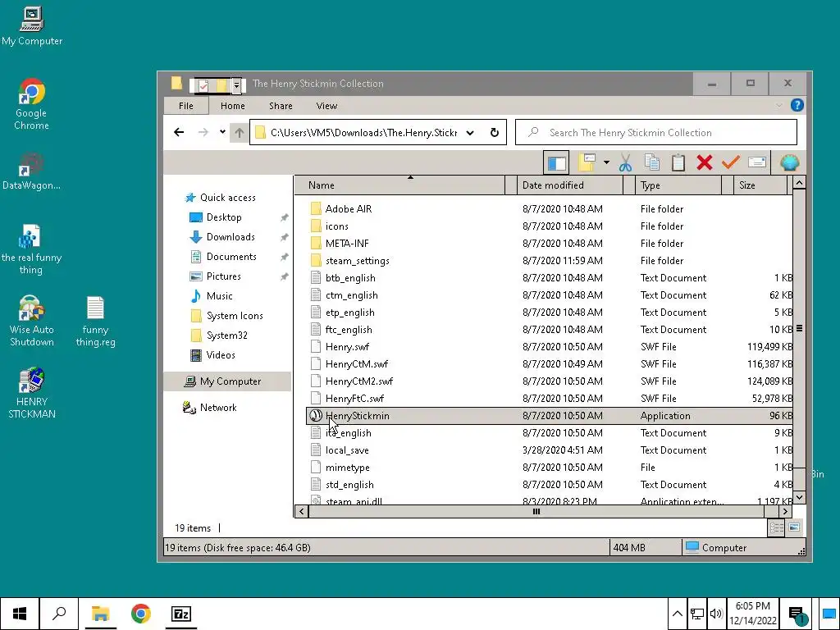This screenshot has width=840, height=630.
Task: Switch to details view layout icon
Action: coord(776,527)
